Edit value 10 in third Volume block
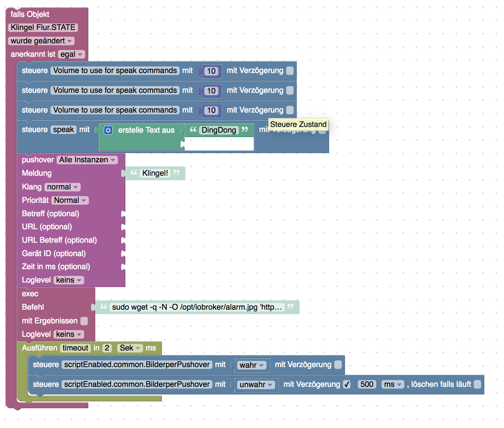Image resolution: width=504 pixels, height=428 pixels. [211, 110]
